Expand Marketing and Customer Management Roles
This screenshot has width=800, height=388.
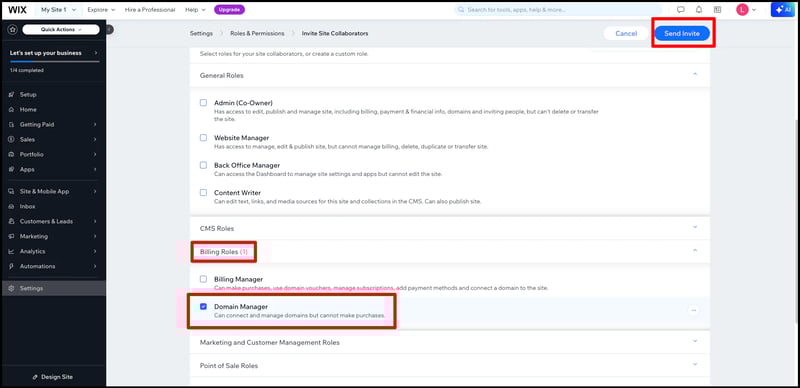449,342
